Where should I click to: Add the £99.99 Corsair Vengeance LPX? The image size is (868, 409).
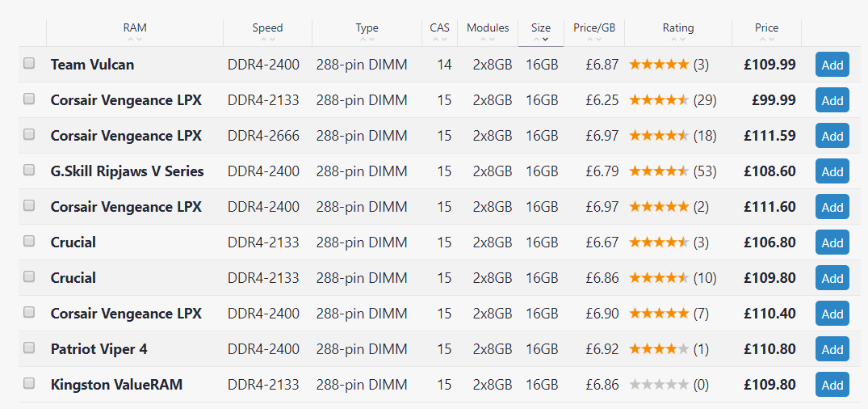pos(832,100)
